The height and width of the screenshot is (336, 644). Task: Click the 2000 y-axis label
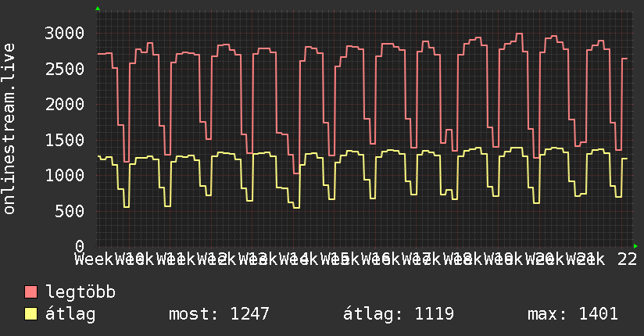pos(65,105)
